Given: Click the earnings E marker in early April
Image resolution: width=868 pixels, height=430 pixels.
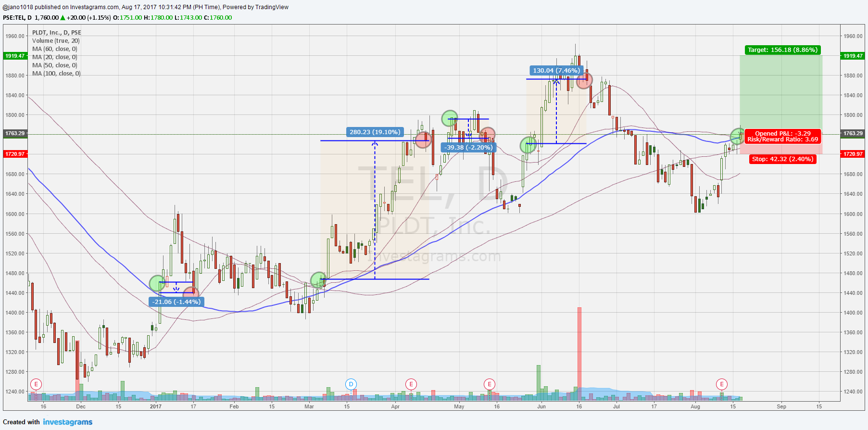Looking at the screenshot, I should (x=411, y=384).
